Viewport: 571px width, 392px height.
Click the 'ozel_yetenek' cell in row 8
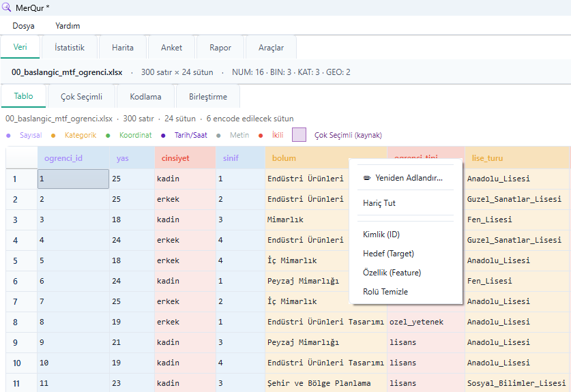click(426, 322)
